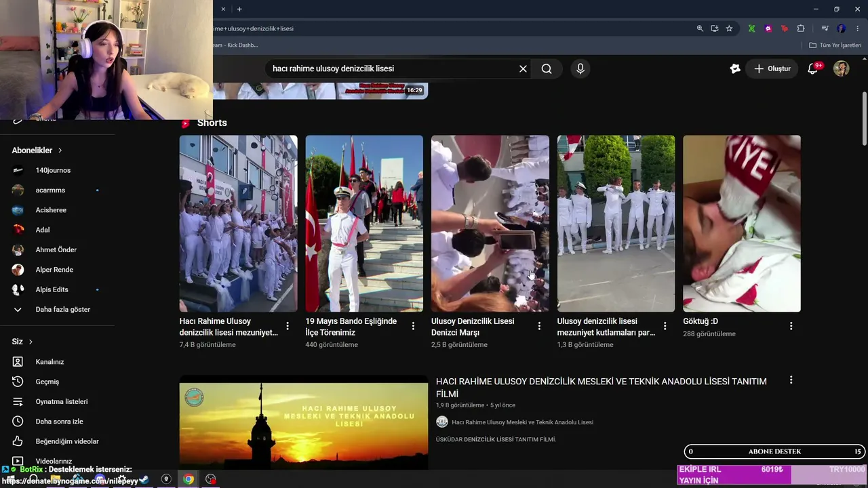This screenshot has height=488, width=868.
Task: Open the Chrome profile avatar
Action: [841, 28]
